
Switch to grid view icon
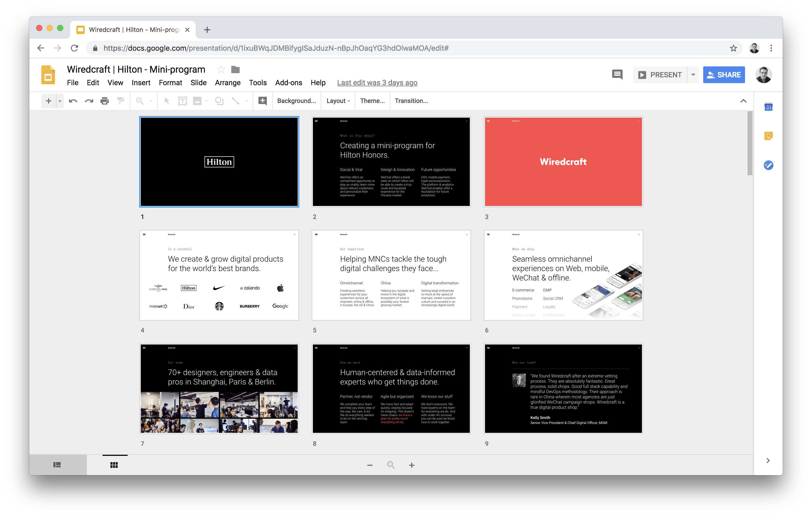click(114, 465)
